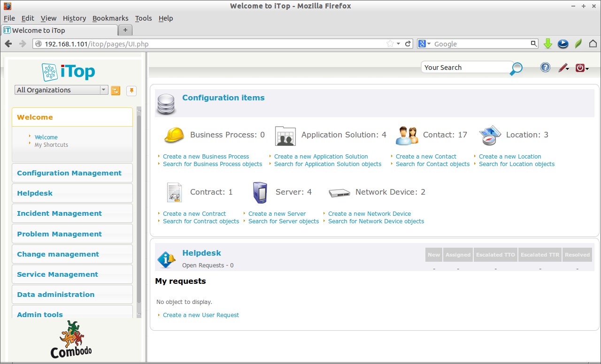Click the Business Process hard hat icon
601x364 pixels.
(x=174, y=135)
